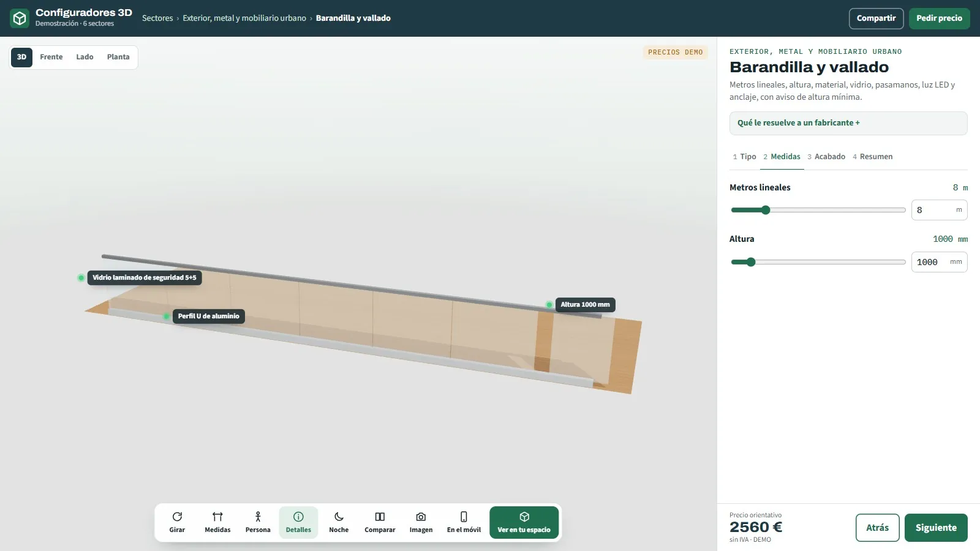
Task: Click the PRECIOS DEMO badge
Action: pos(676,53)
